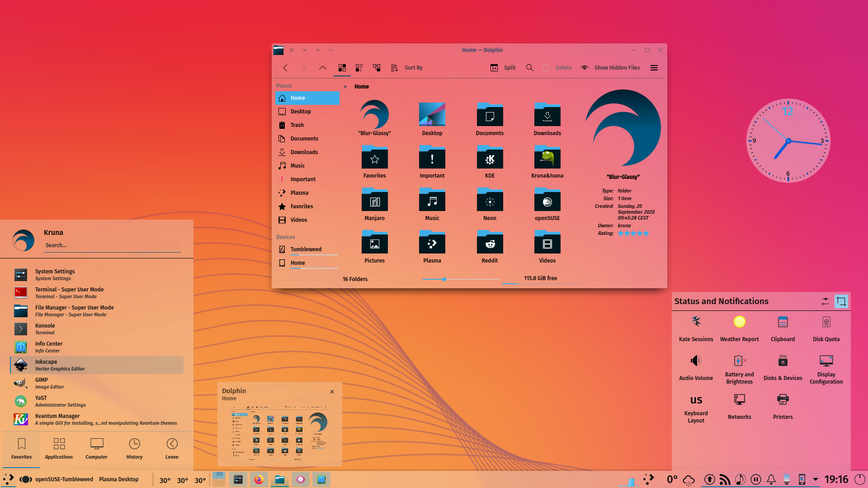Open Printers applet
The height and width of the screenshot is (488, 868).
point(783,407)
